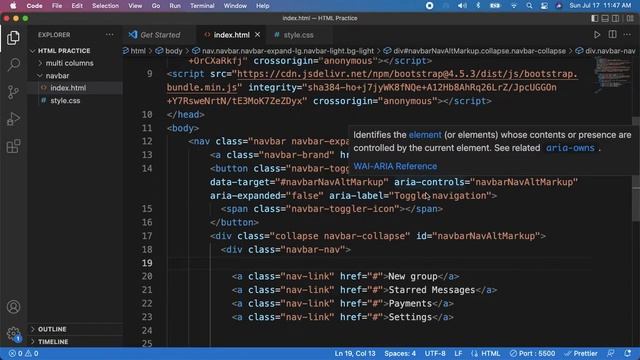The width and height of the screenshot is (640, 360).
Task: Split the editor to the right
Action: click(x=612, y=35)
